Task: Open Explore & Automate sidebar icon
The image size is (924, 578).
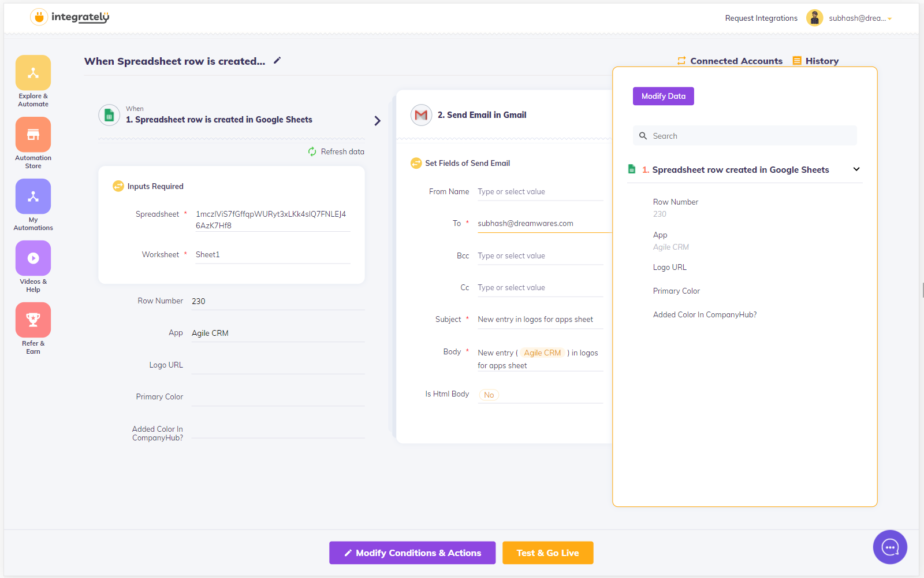Action: 33,73
